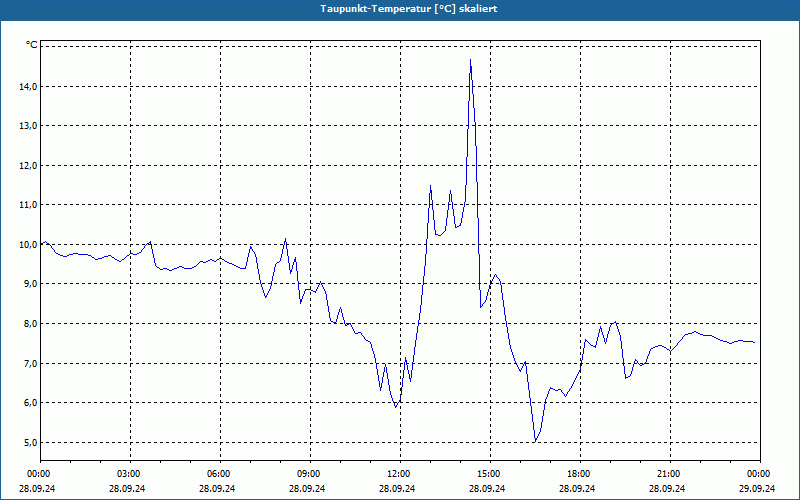Viewport: 800px width, 500px height.
Task: Click the '11,0' y-axis value
Action: tap(29, 205)
